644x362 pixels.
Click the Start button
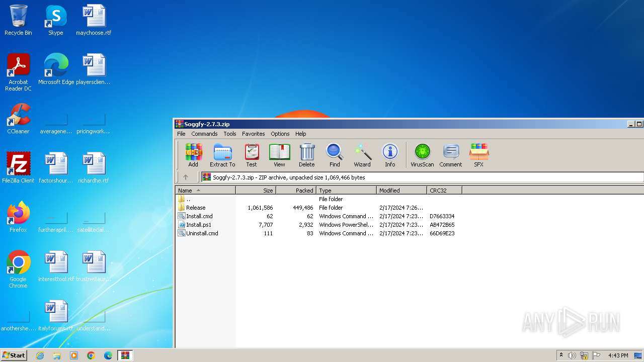click(x=14, y=355)
